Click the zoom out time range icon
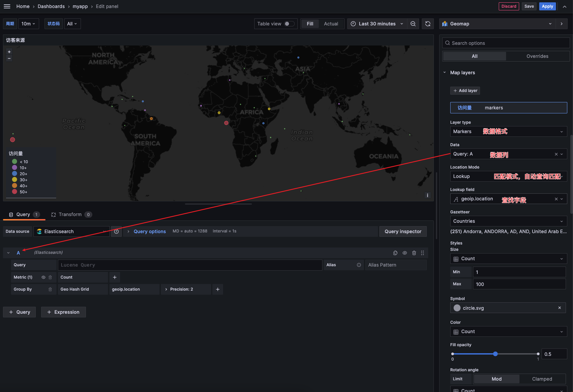The width and height of the screenshot is (573, 392). click(413, 24)
